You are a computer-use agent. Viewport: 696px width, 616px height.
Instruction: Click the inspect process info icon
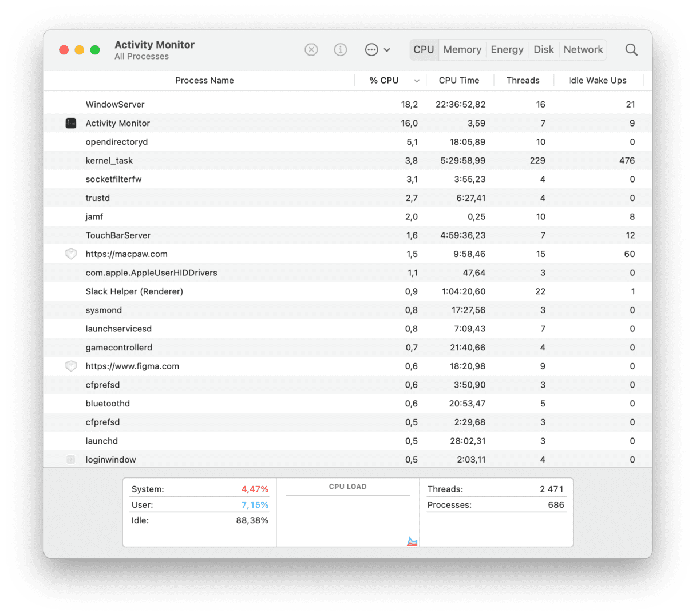click(x=341, y=50)
